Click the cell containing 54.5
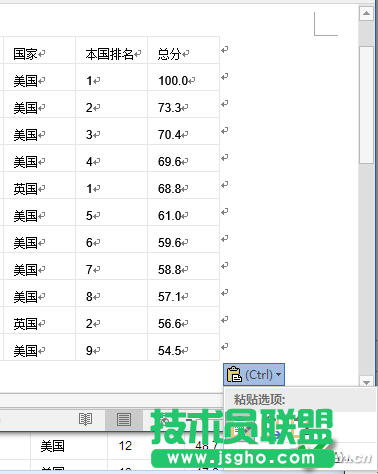Viewport: 378px width, 474px height. coord(184,347)
